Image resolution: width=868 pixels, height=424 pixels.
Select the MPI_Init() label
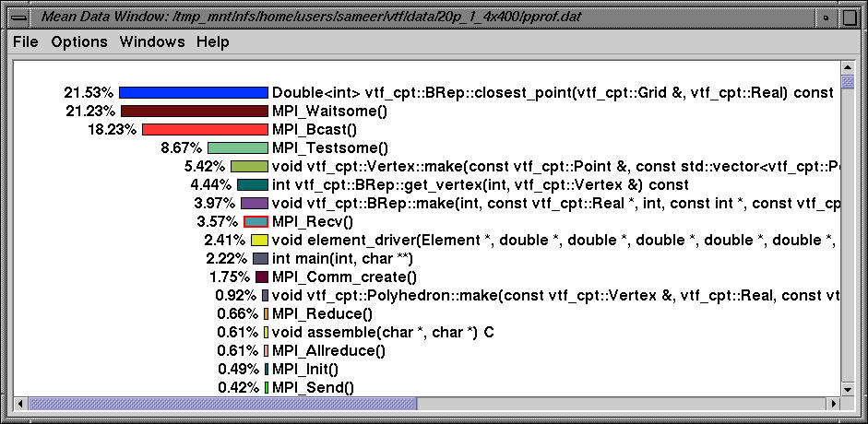tap(305, 370)
